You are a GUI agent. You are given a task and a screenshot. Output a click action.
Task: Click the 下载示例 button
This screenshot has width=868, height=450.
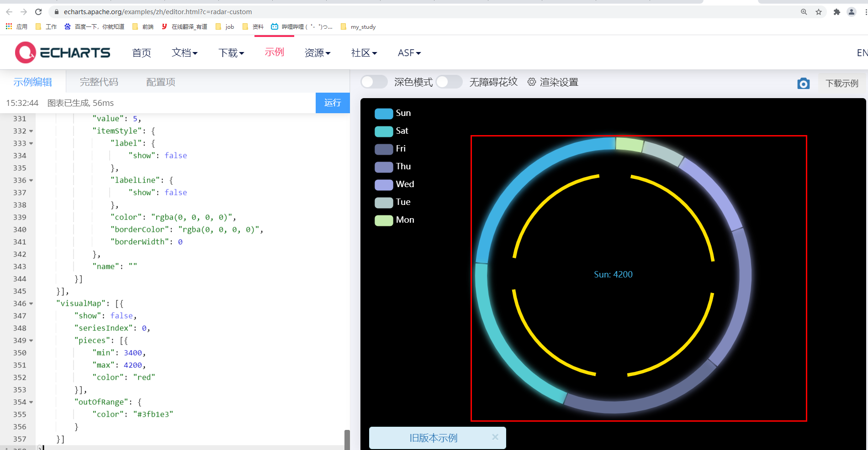842,84
